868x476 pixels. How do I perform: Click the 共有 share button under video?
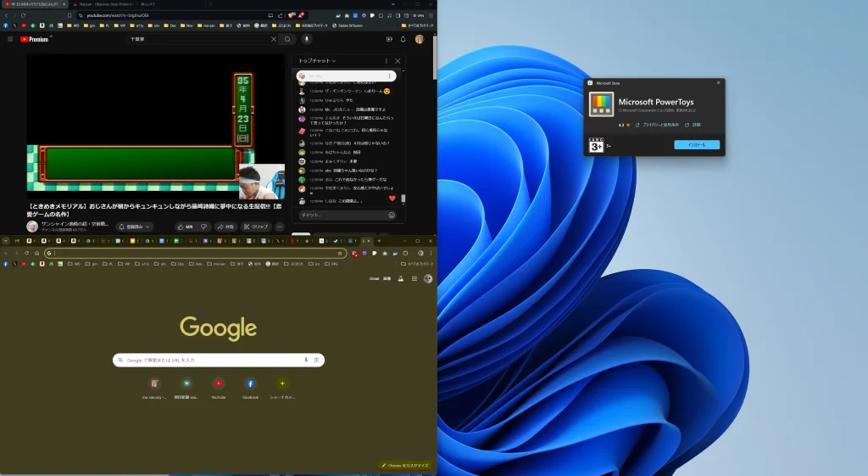tap(225, 227)
